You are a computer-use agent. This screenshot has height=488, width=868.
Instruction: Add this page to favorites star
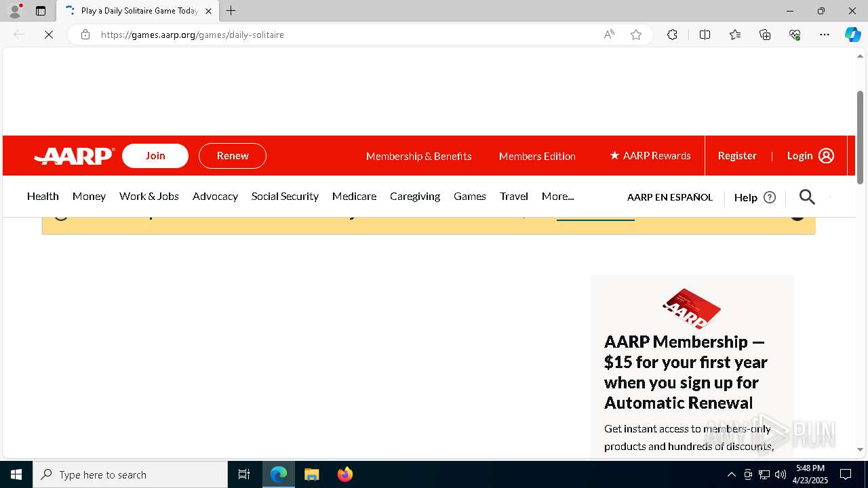point(636,35)
